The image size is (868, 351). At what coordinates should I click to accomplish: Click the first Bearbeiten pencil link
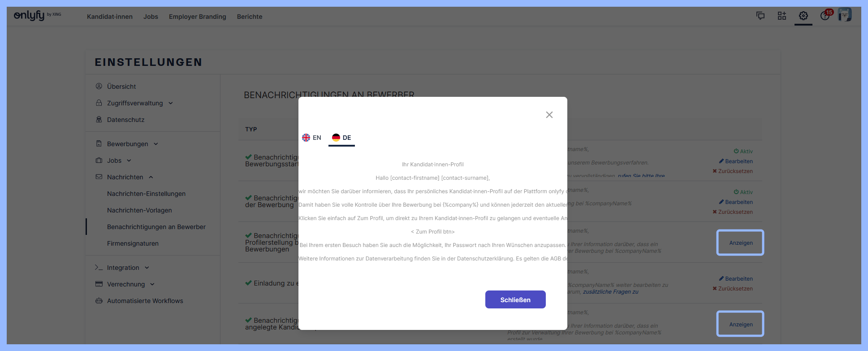tap(736, 161)
